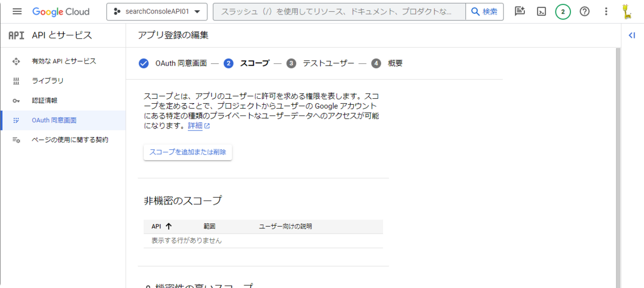Click the 認証情報 key icon
Screen dimensions: 644x288
tap(16, 100)
